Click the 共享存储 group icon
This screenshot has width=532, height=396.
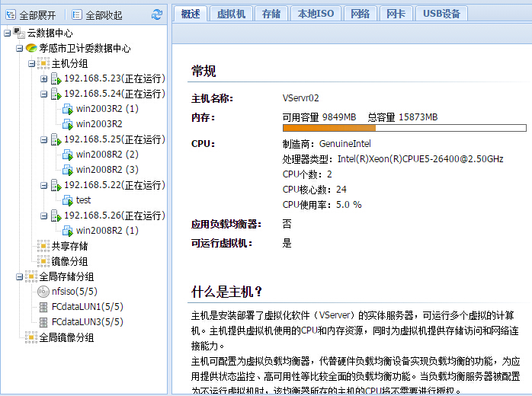pos(43,246)
